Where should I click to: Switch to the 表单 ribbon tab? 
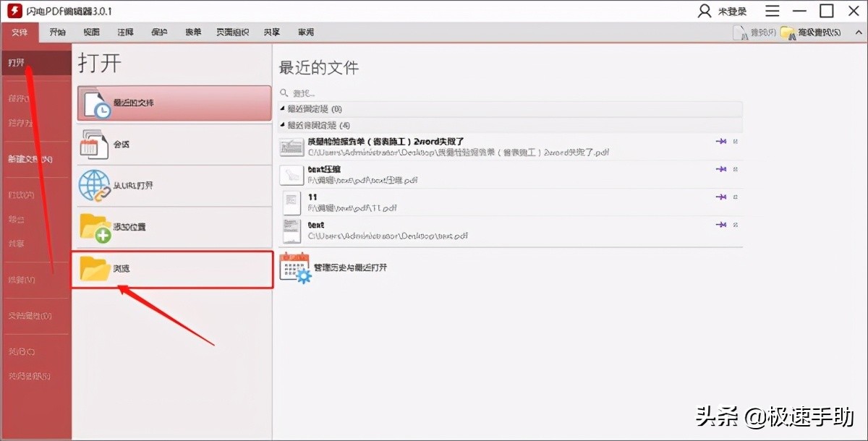coord(193,33)
